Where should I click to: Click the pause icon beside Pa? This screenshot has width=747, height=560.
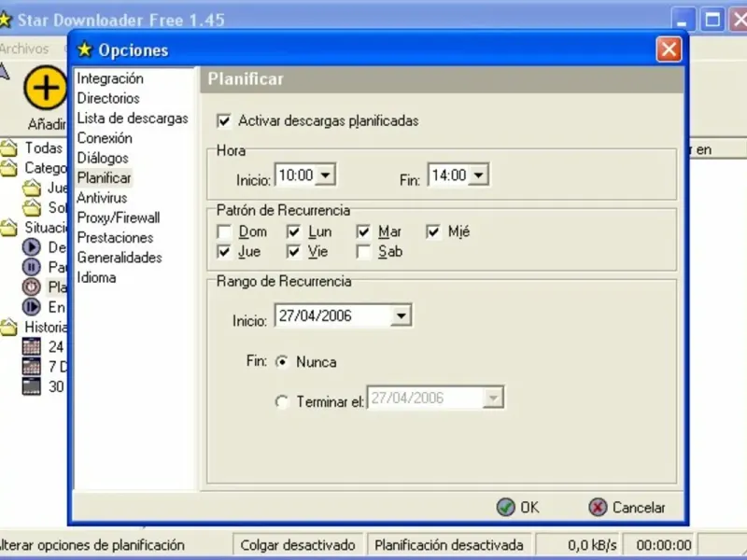[32, 267]
